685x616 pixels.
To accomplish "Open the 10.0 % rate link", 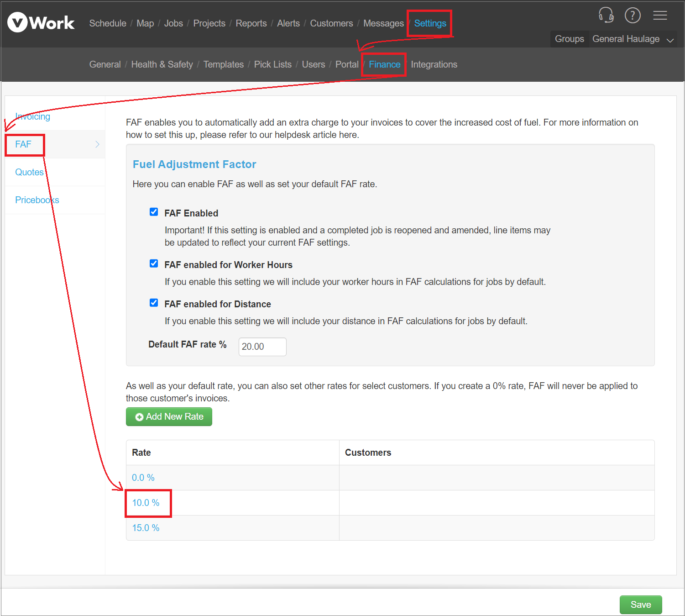I will pos(145,502).
